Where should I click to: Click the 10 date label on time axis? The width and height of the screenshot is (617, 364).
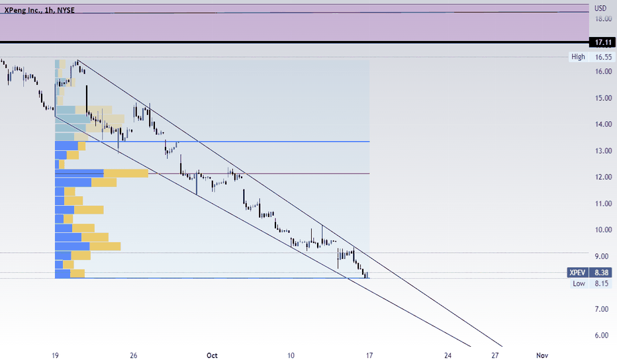tap(291, 355)
